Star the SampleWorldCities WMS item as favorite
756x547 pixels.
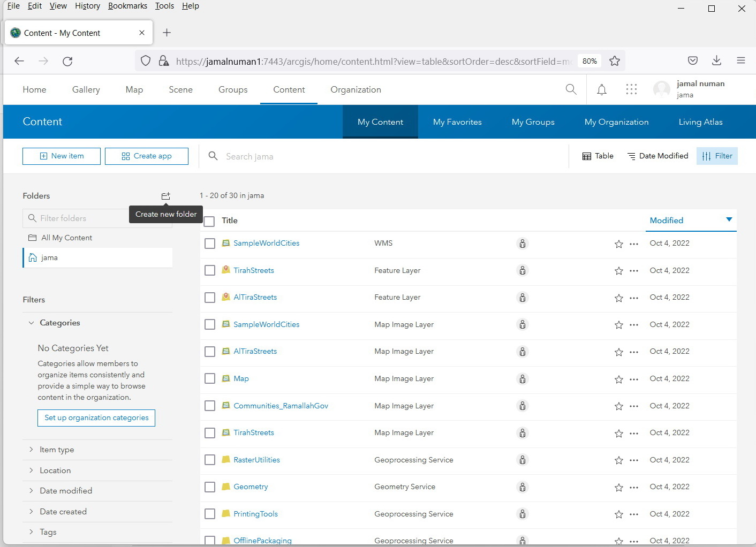618,244
